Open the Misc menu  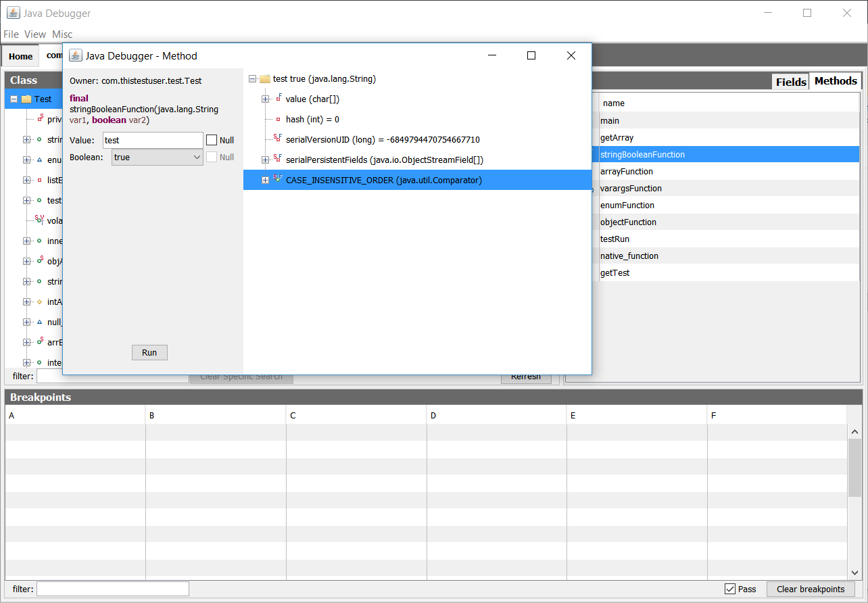tap(62, 34)
